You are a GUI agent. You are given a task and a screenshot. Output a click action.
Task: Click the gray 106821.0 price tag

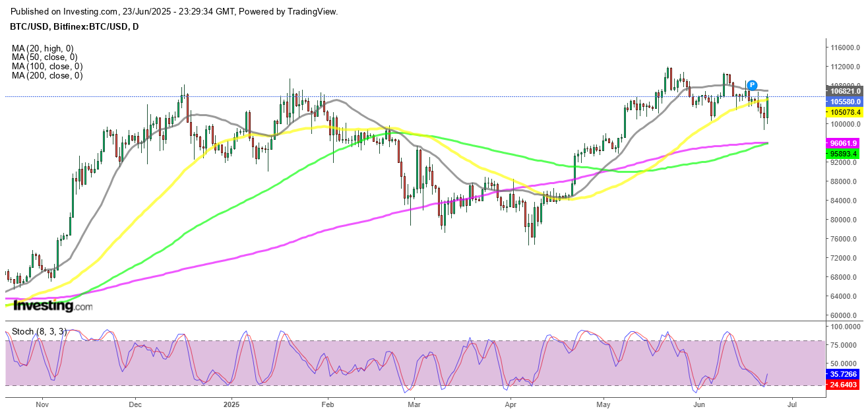click(844, 91)
